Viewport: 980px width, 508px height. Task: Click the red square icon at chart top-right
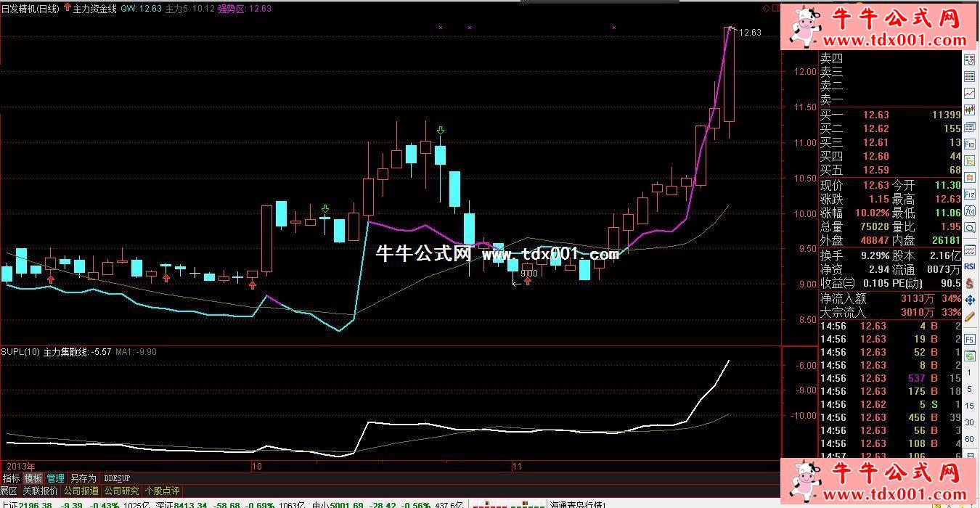tap(775, 8)
